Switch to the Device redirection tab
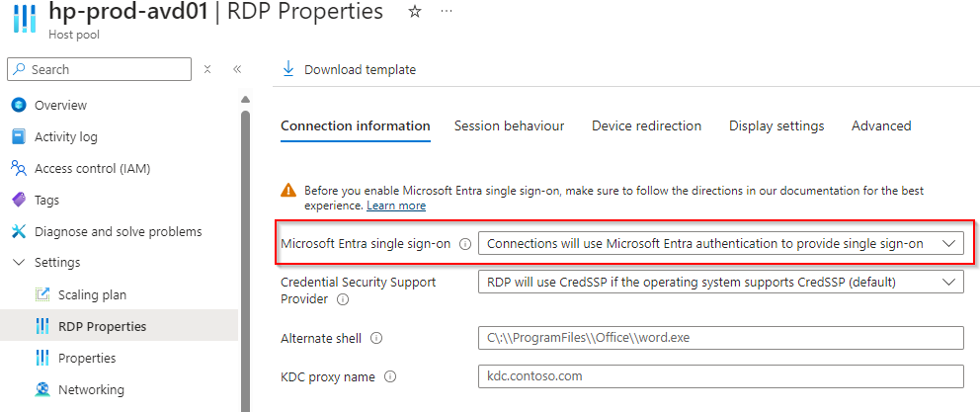The height and width of the screenshot is (412, 980). click(646, 125)
